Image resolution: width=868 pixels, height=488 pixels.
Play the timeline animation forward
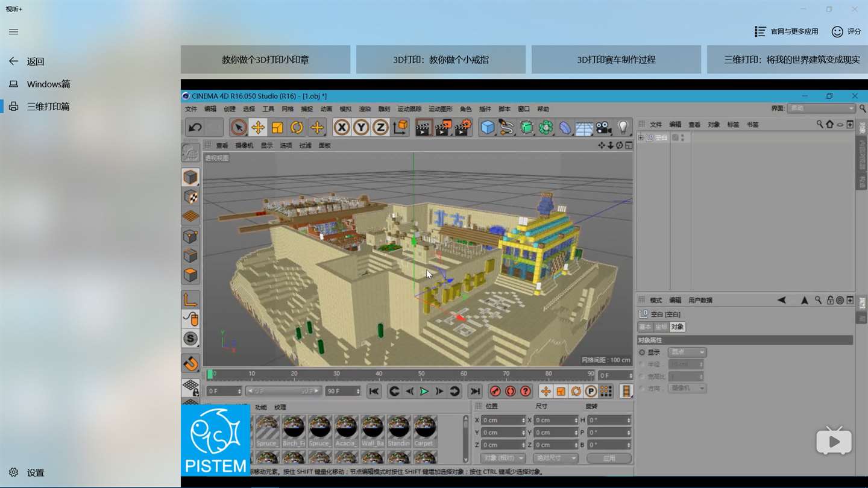pyautogui.click(x=424, y=391)
